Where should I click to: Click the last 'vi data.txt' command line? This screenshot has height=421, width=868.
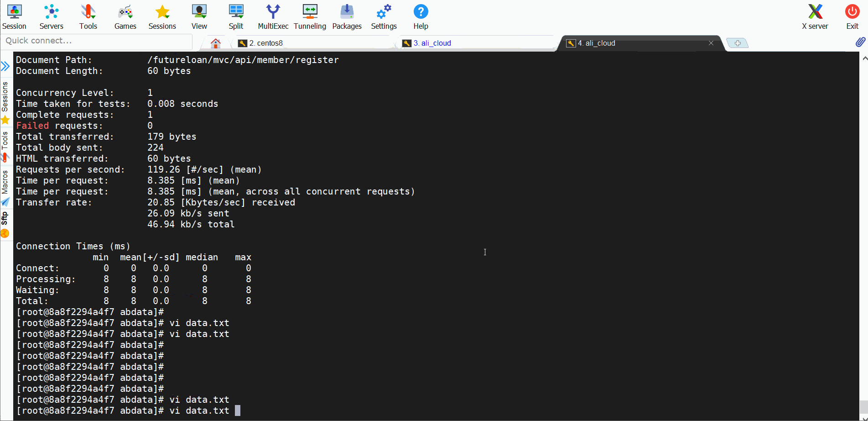[x=199, y=410]
